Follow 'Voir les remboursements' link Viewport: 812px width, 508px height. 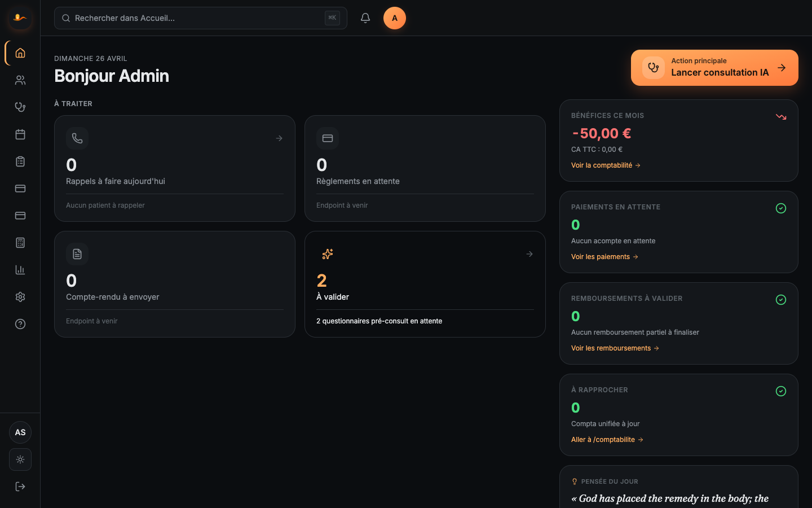[x=615, y=348]
